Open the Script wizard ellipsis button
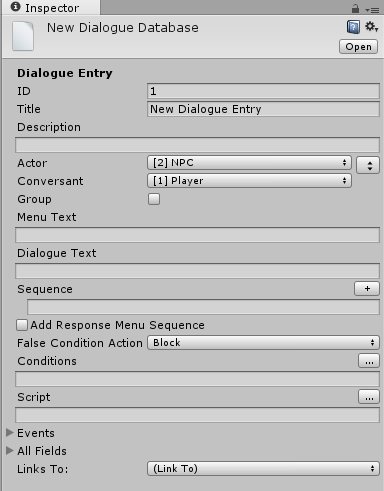The width and height of the screenshot is (384, 491). (x=369, y=397)
